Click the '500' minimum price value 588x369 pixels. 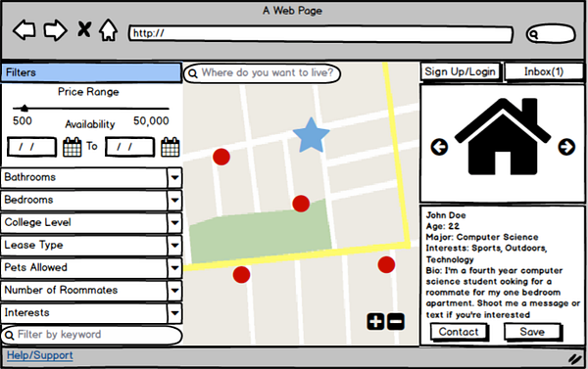23,121
